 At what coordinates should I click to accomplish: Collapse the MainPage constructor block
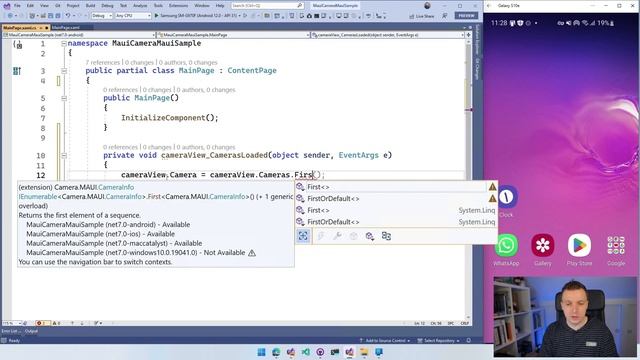pyautogui.click(x=64, y=98)
